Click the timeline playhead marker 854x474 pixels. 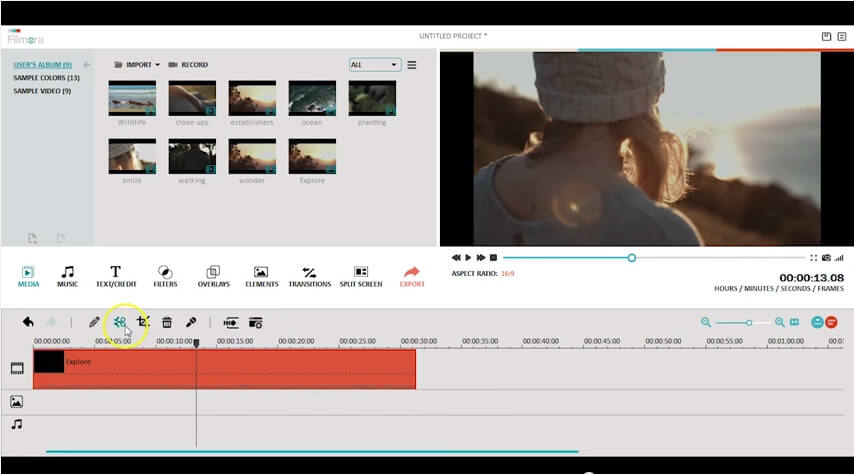[197, 343]
